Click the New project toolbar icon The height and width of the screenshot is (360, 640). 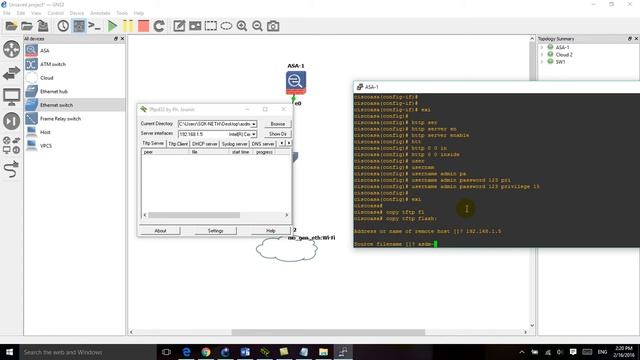coord(11,26)
